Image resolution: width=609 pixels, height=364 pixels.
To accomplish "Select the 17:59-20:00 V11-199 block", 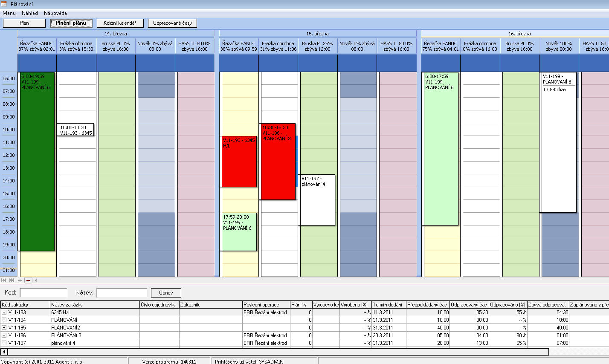I will (x=239, y=232).
